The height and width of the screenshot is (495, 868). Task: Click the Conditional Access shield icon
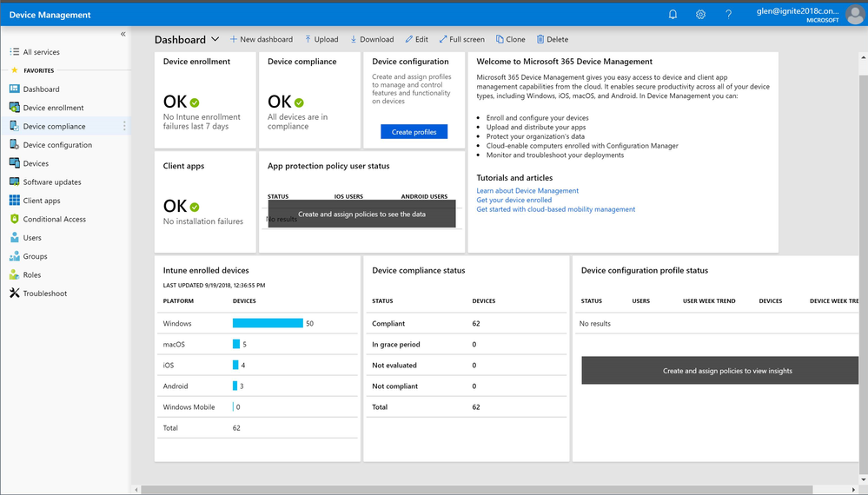pyautogui.click(x=15, y=219)
